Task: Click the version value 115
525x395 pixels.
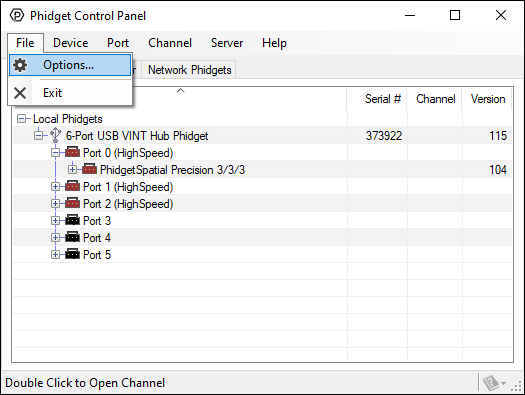Action: coord(498,136)
